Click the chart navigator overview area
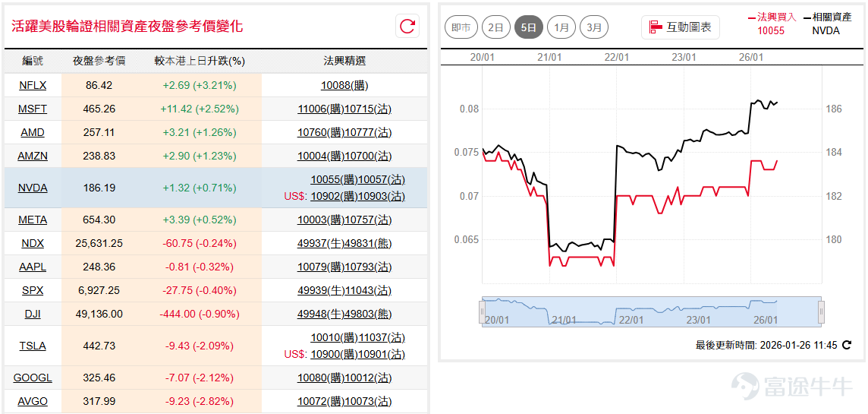 (x=652, y=312)
